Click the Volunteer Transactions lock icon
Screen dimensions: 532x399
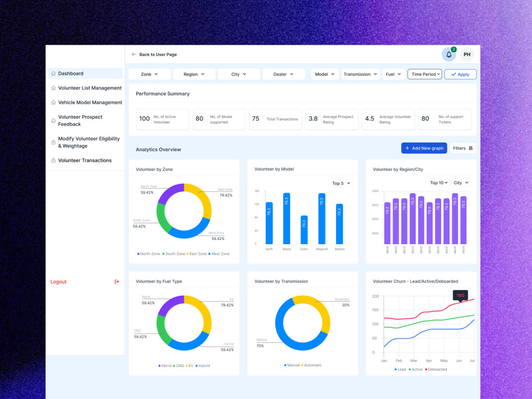click(53, 161)
